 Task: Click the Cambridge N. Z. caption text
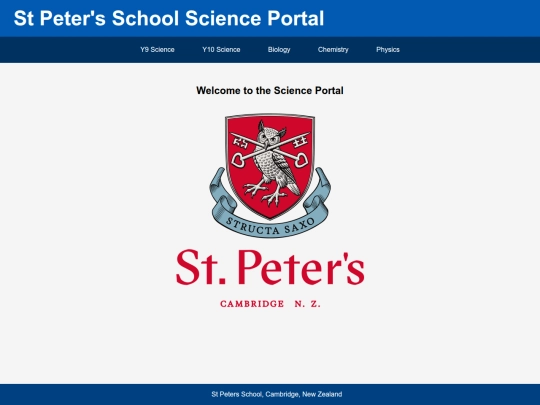pos(270,304)
